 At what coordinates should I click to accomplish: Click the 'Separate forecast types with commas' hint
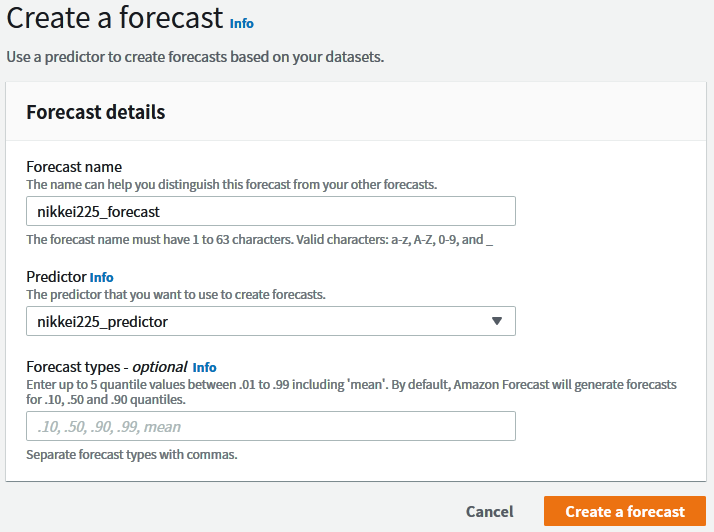[131, 455]
